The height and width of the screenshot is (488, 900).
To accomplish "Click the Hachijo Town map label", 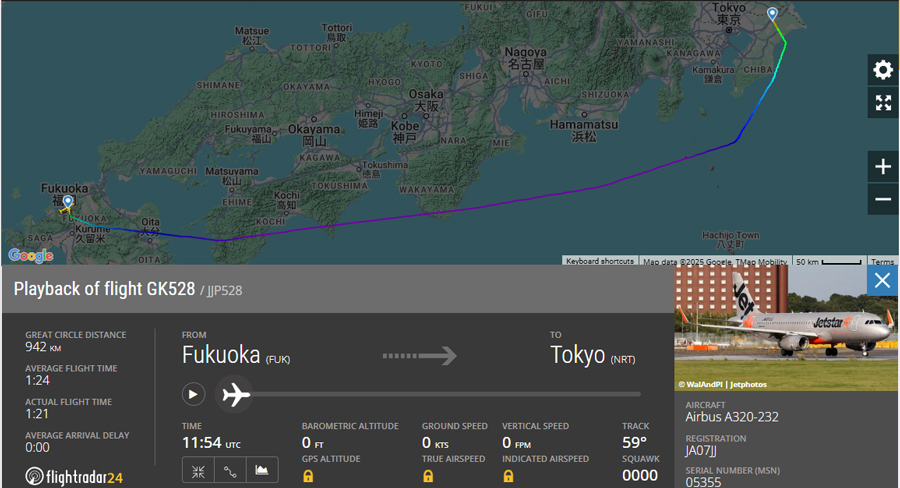I will tap(730, 240).
